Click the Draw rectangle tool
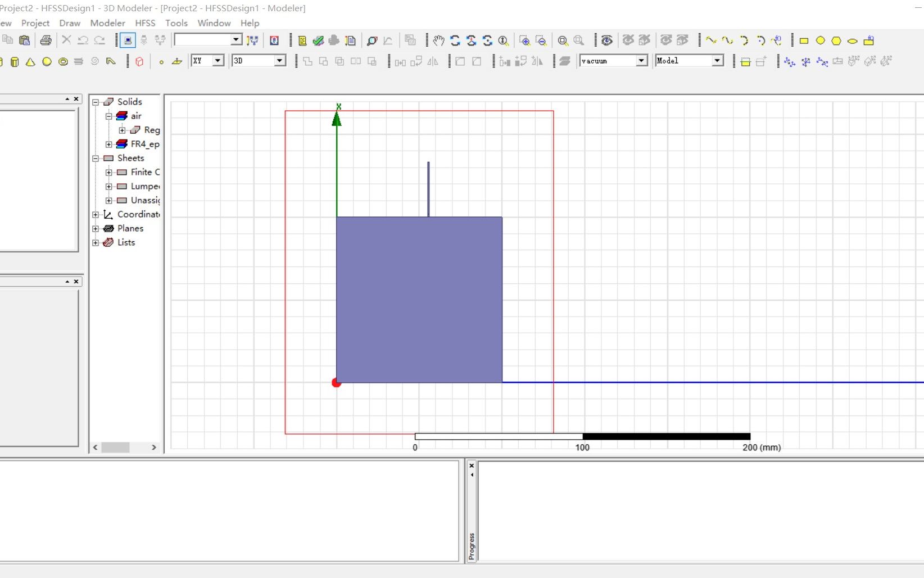The height and width of the screenshot is (578, 924). (804, 40)
